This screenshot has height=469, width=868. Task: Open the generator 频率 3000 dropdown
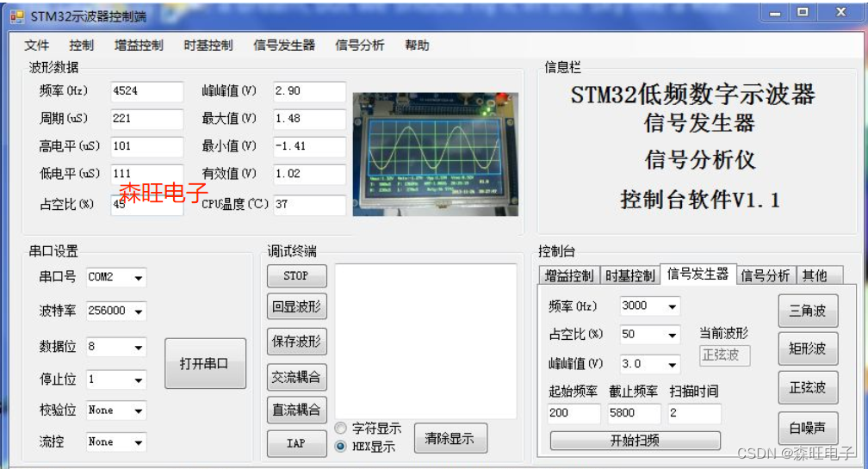point(672,305)
